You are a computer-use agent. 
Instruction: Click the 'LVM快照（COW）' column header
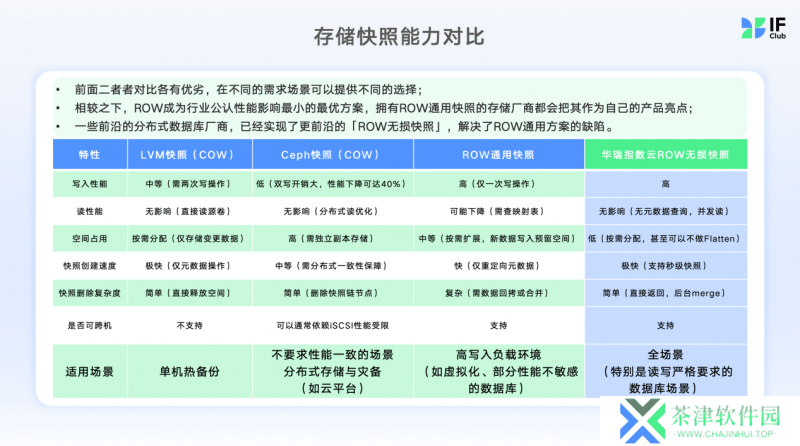click(x=190, y=155)
